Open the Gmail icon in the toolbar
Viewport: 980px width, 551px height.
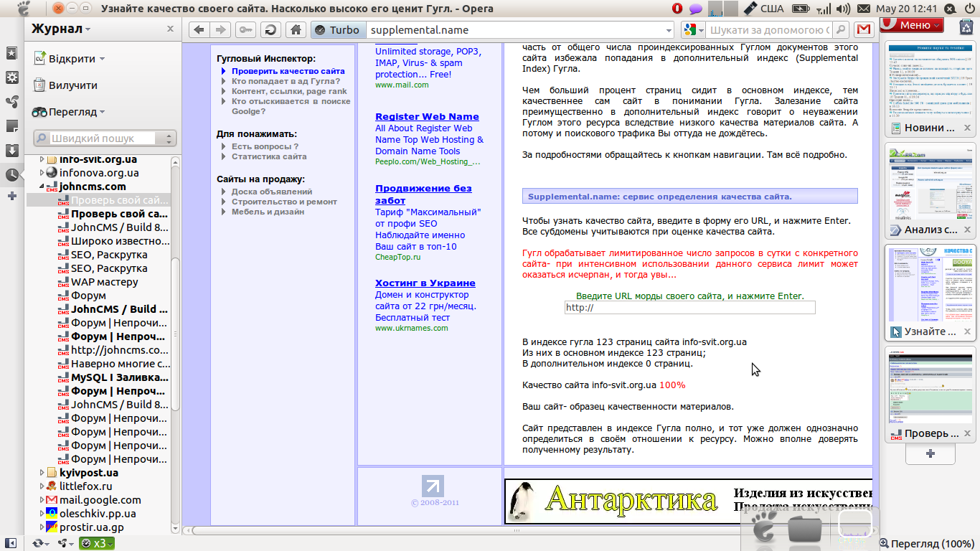(x=864, y=30)
